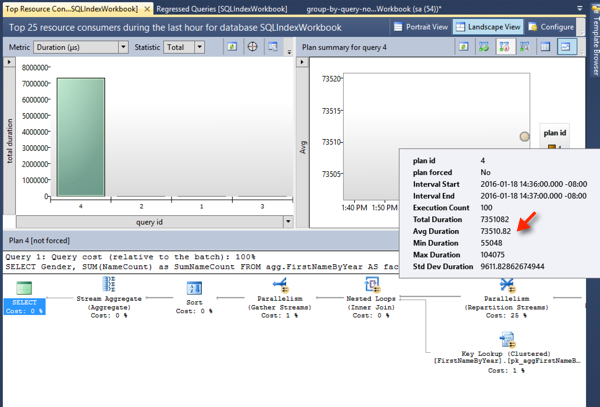The height and width of the screenshot is (407, 600).
Task: Switch to Portrait View layout
Action: (x=420, y=26)
